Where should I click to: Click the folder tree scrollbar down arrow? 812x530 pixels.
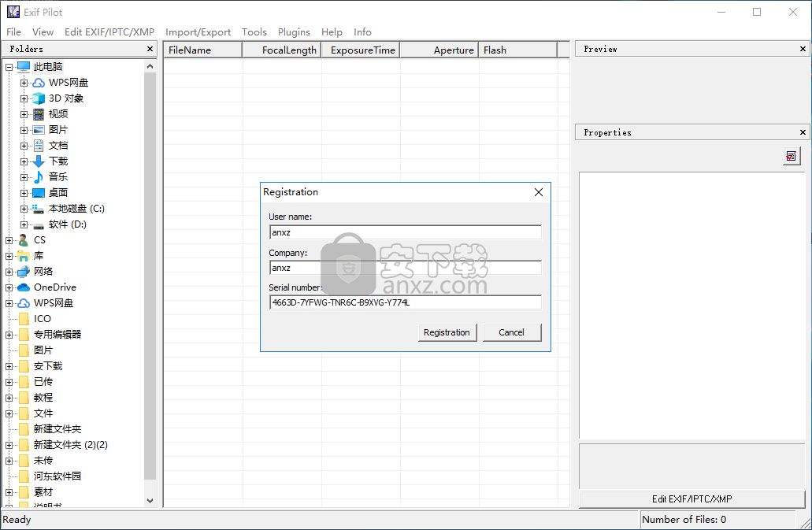[x=150, y=501]
